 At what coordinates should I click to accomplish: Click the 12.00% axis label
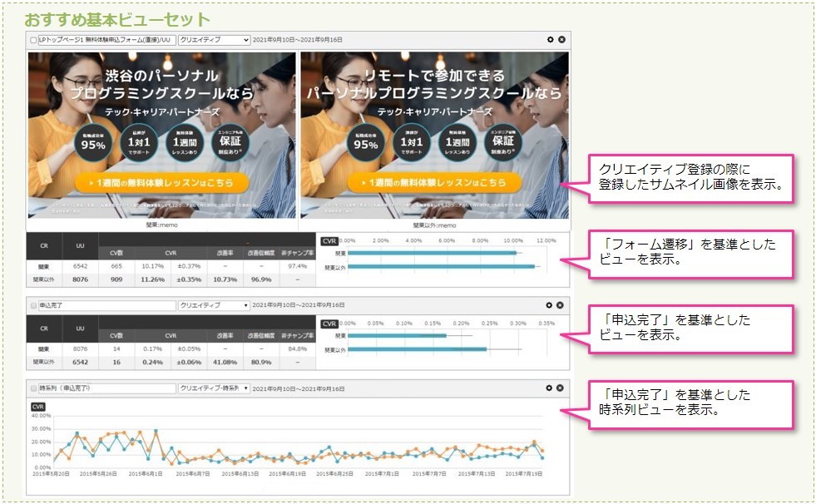[x=546, y=241]
